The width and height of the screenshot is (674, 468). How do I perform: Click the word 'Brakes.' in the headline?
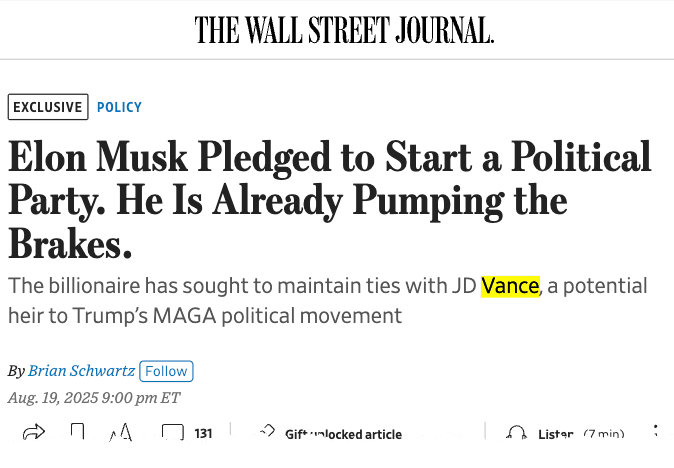point(70,244)
